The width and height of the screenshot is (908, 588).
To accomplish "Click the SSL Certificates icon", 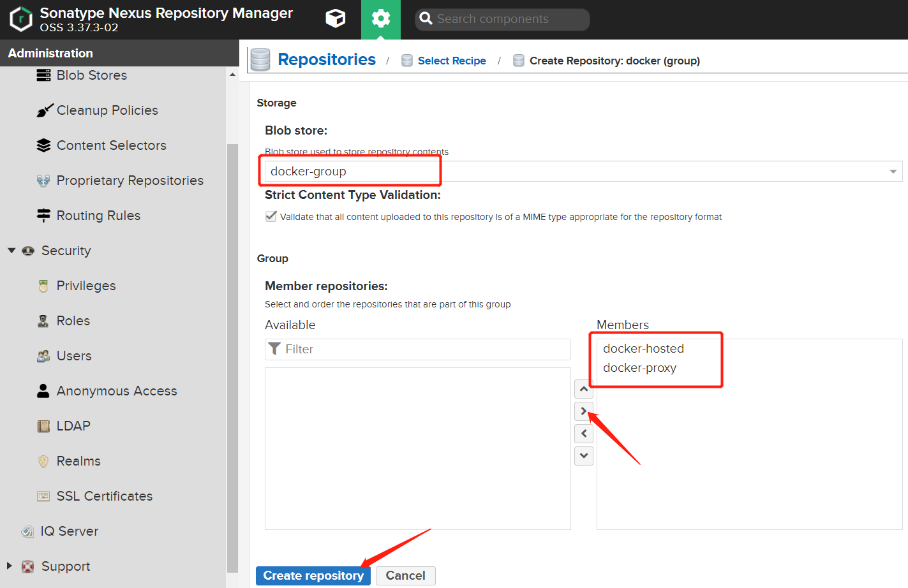I will click(x=43, y=496).
